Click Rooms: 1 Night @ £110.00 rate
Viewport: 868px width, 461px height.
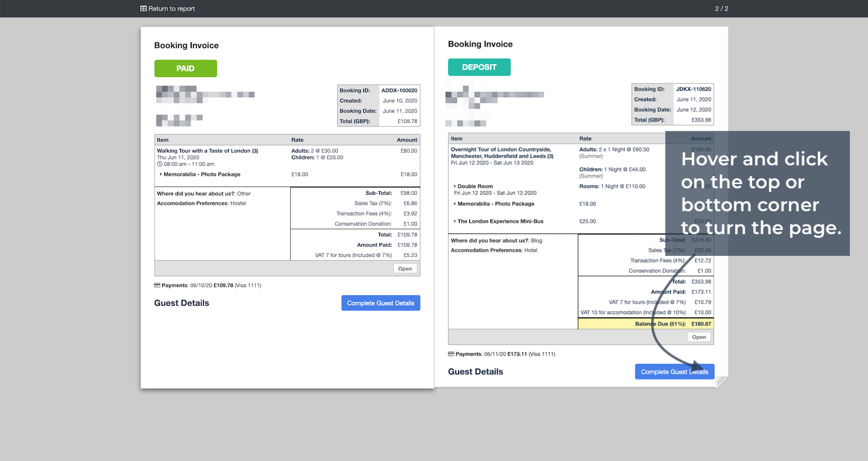click(x=612, y=186)
